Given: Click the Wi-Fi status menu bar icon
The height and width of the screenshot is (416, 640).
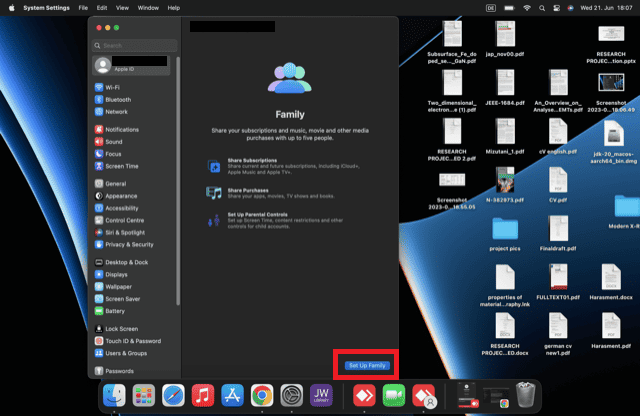Looking at the screenshot, I should click(x=527, y=7).
